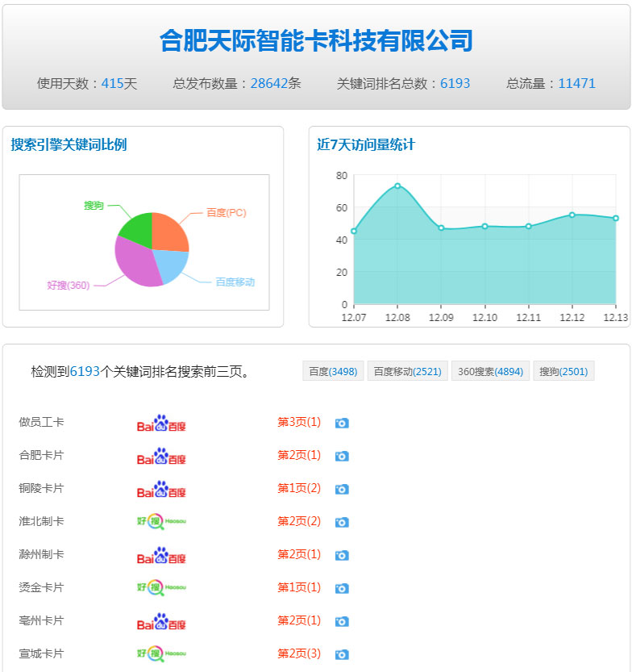Click the camera icon for 滁州制卡

342,555
